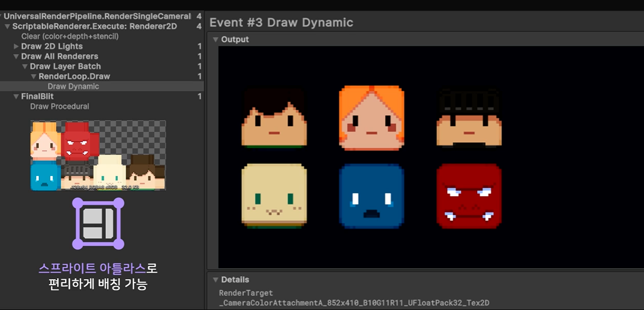Screen dimensions: 644x310
Task: Click the beige cat-face sprite in Output
Action: (x=274, y=196)
